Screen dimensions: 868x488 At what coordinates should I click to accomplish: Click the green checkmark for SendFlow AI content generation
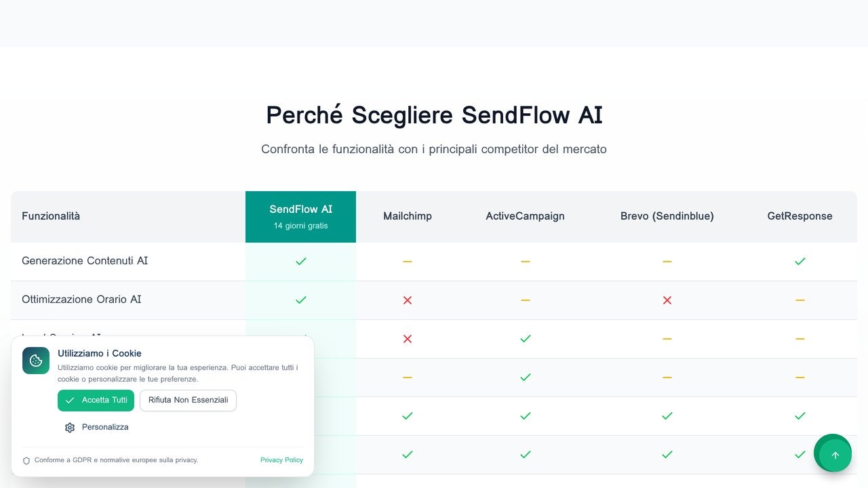coord(300,261)
